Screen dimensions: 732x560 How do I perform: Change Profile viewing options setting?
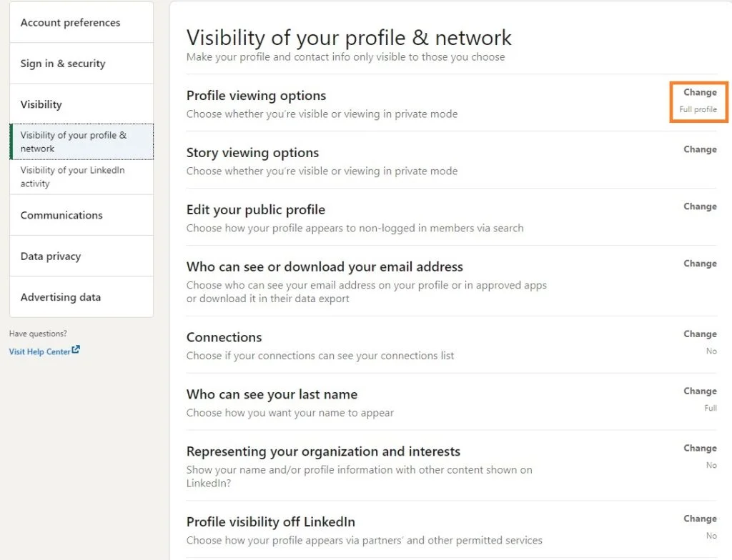pyautogui.click(x=700, y=92)
